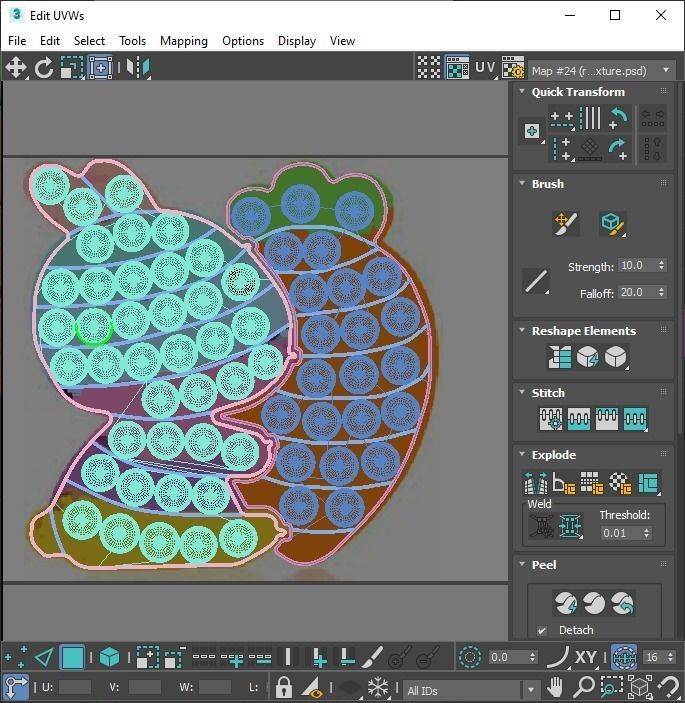Open the brush falloff type flyout
The width and height of the screenshot is (685, 703).
click(x=536, y=281)
